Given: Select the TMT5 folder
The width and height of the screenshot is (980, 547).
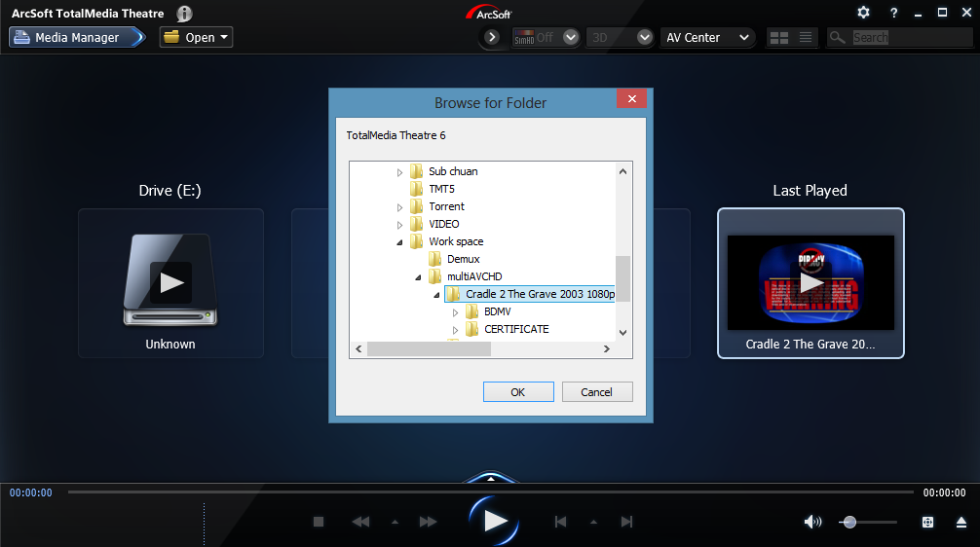Looking at the screenshot, I should click(x=441, y=189).
